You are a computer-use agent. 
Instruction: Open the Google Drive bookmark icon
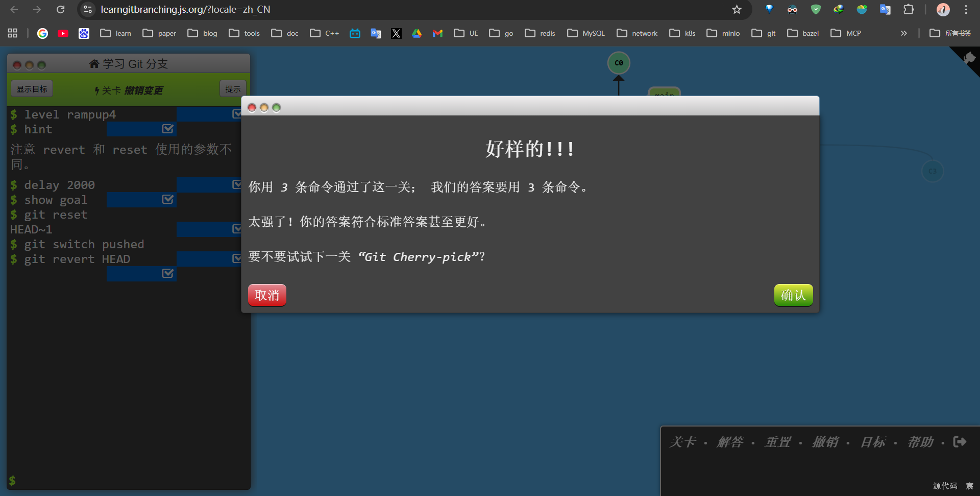(417, 33)
